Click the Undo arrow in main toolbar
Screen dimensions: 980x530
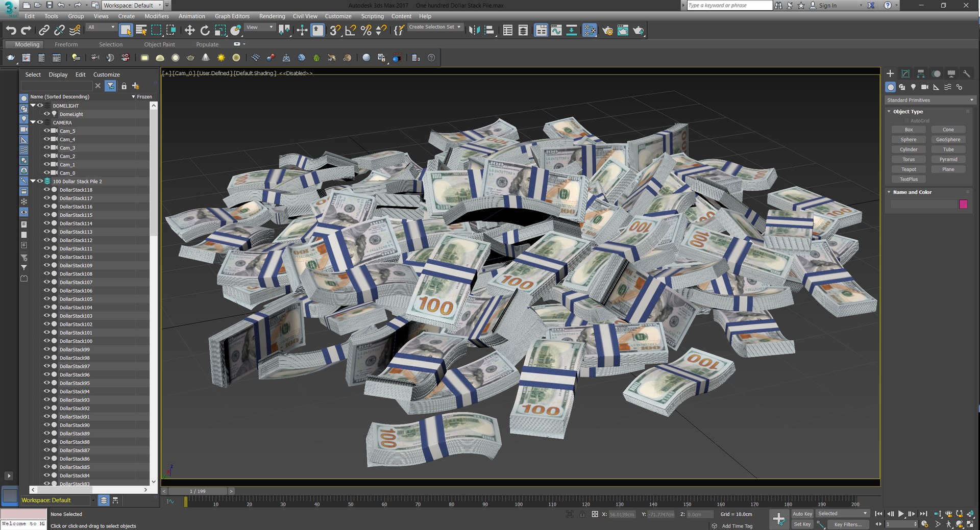(11, 31)
